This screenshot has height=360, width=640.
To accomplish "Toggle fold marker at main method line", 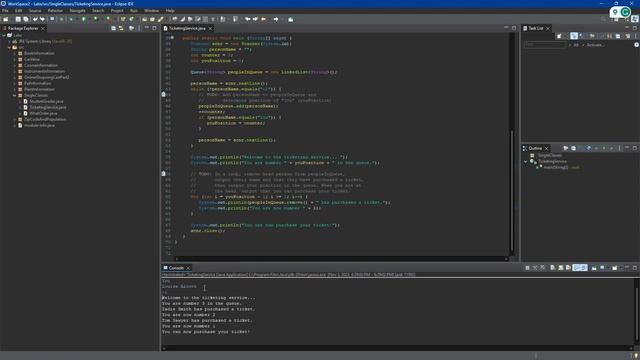I will tap(172, 38).
